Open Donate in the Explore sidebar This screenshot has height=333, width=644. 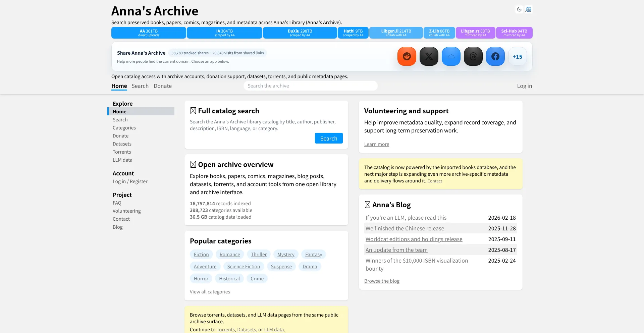coord(120,136)
